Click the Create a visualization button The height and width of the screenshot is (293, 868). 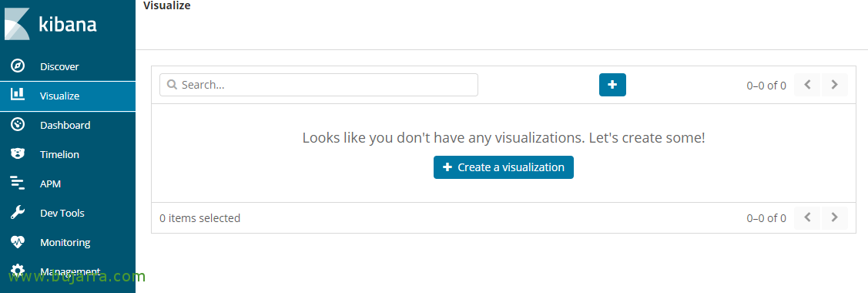pos(503,167)
